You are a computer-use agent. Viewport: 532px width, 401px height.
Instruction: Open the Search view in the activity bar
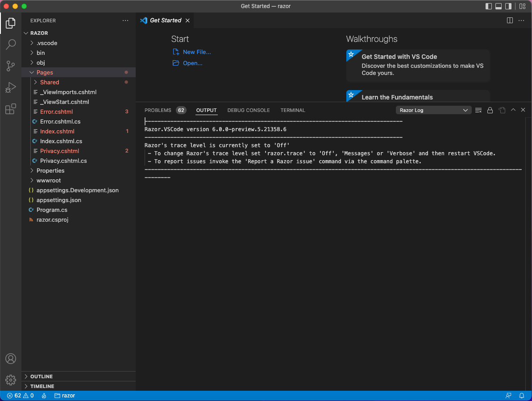tap(11, 44)
